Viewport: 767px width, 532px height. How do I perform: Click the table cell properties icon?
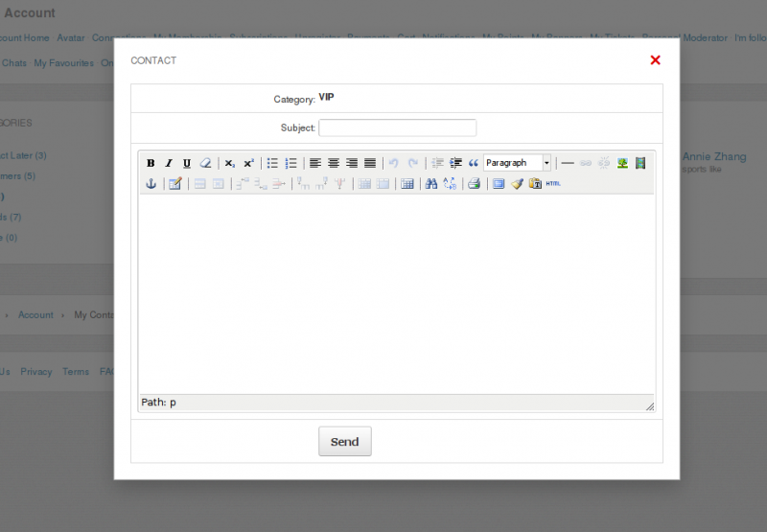219,184
